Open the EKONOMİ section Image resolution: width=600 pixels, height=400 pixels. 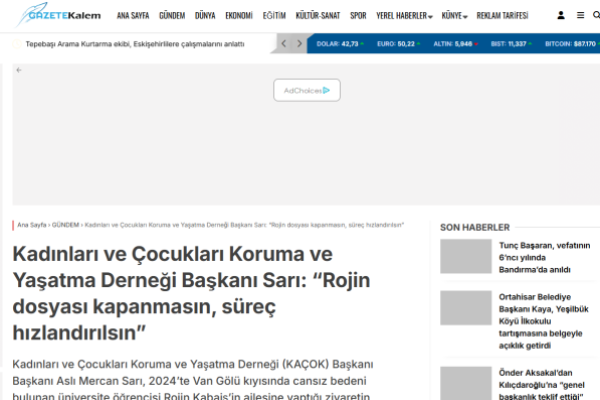point(239,16)
